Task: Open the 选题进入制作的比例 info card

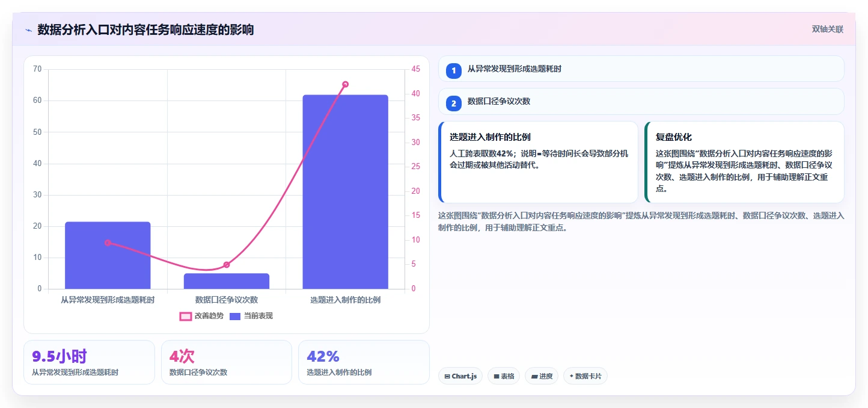Action: coord(539,162)
